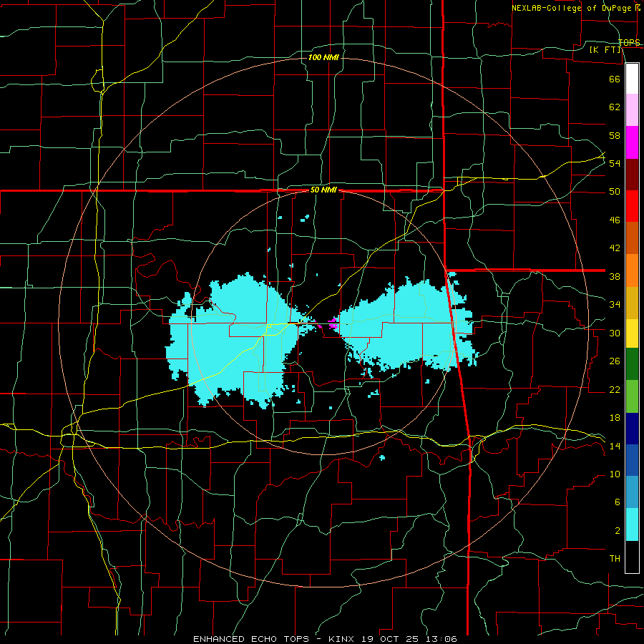
Task: Click the "14" legend value
Action: point(615,446)
